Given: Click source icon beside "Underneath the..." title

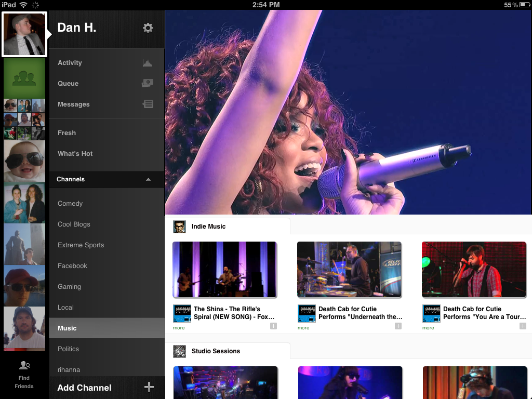Looking at the screenshot, I should coord(307,313).
